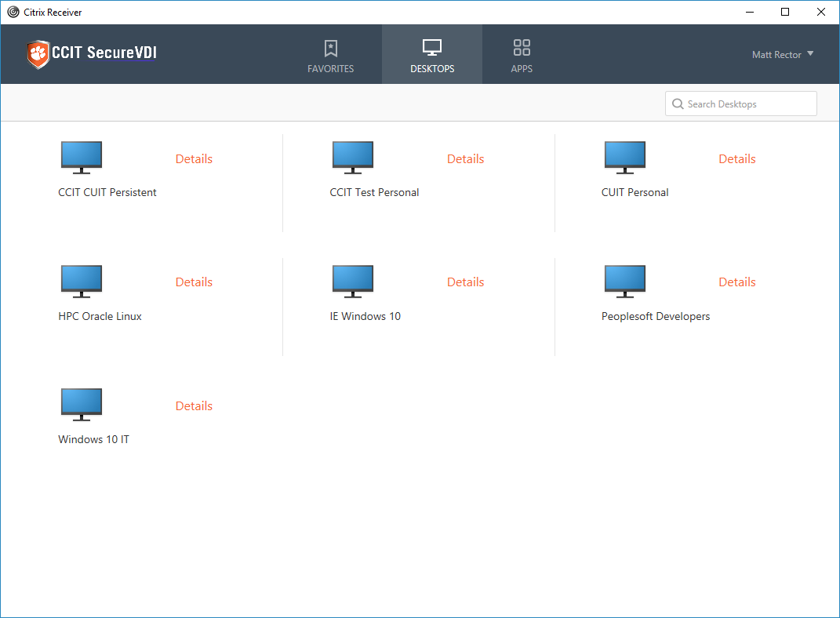Click the Peoplesoft Developers label

(x=655, y=316)
